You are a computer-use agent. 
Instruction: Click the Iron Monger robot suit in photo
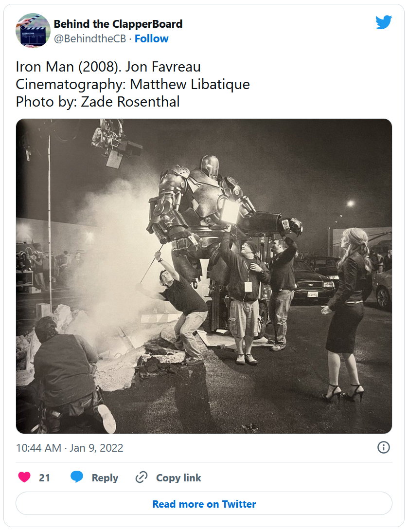click(x=204, y=204)
